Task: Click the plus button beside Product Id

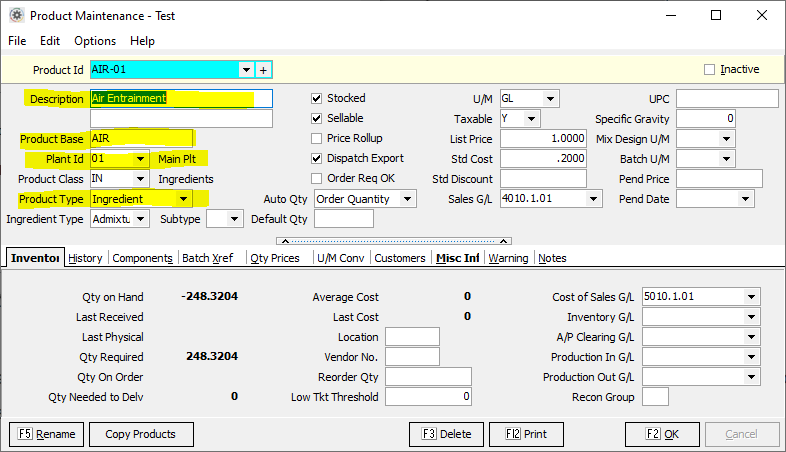Action: click(264, 70)
